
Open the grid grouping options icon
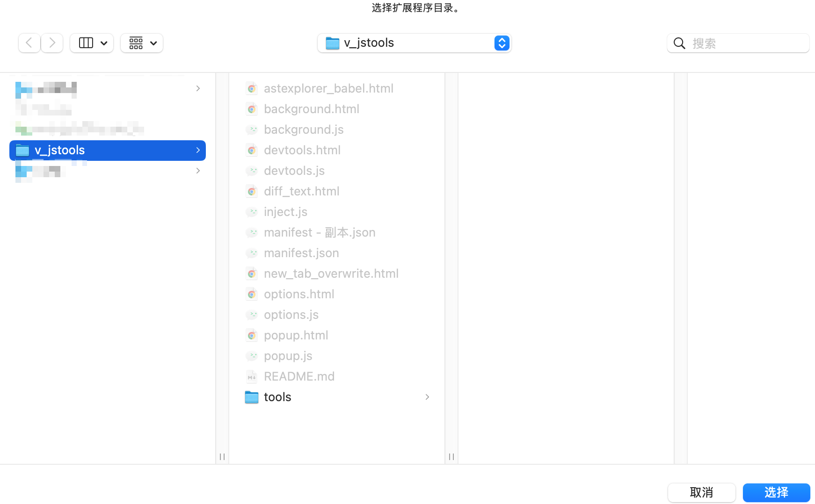point(136,43)
